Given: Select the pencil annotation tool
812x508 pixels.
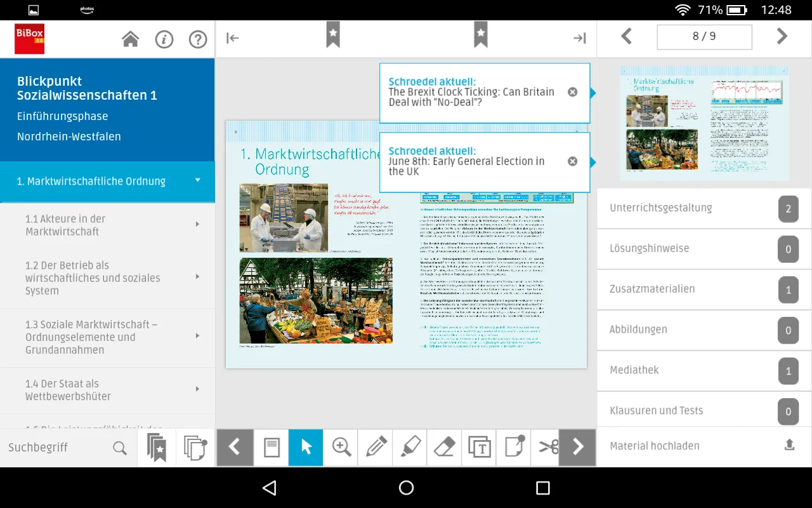Looking at the screenshot, I should 374,447.
